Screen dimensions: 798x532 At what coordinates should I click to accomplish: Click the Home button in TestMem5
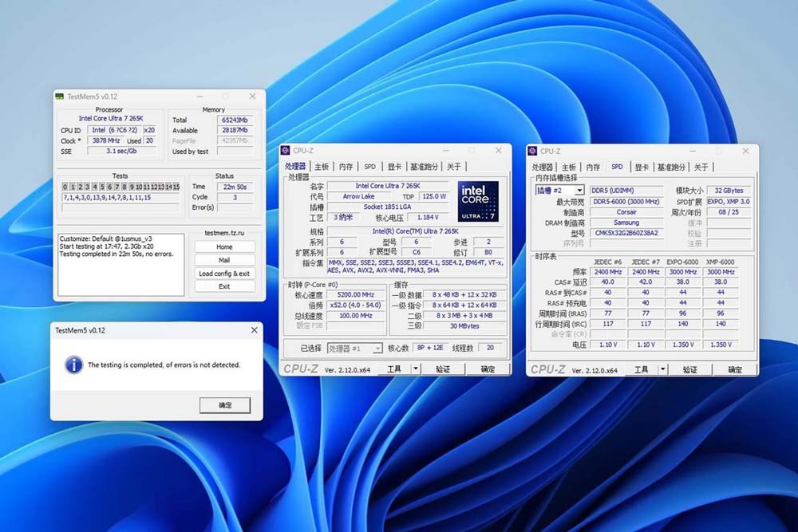pyautogui.click(x=224, y=246)
